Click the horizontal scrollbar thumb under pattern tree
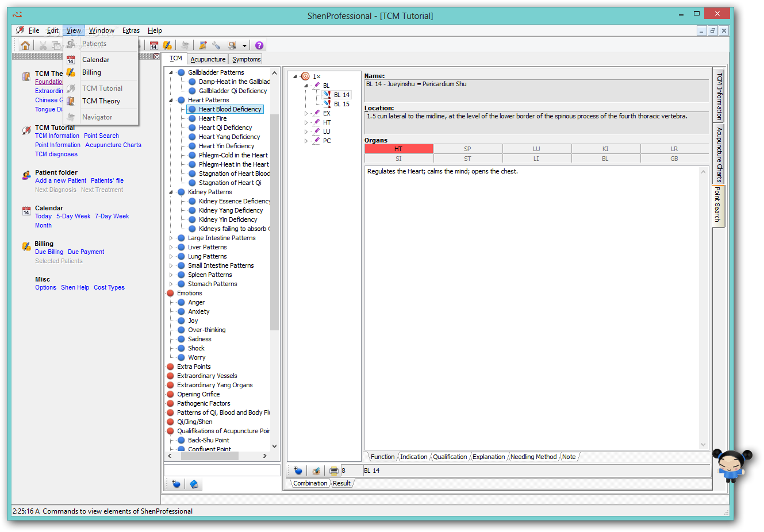The image size is (764, 532). click(x=210, y=456)
